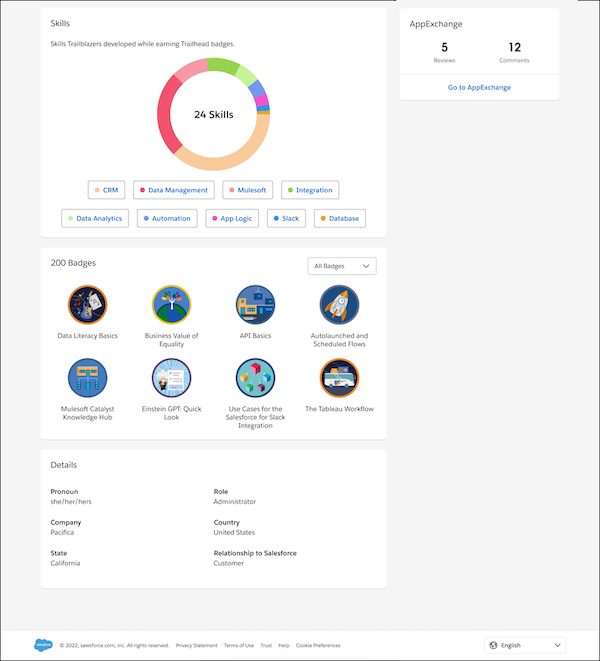Select the Data Analytics skill tag

coord(95,218)
